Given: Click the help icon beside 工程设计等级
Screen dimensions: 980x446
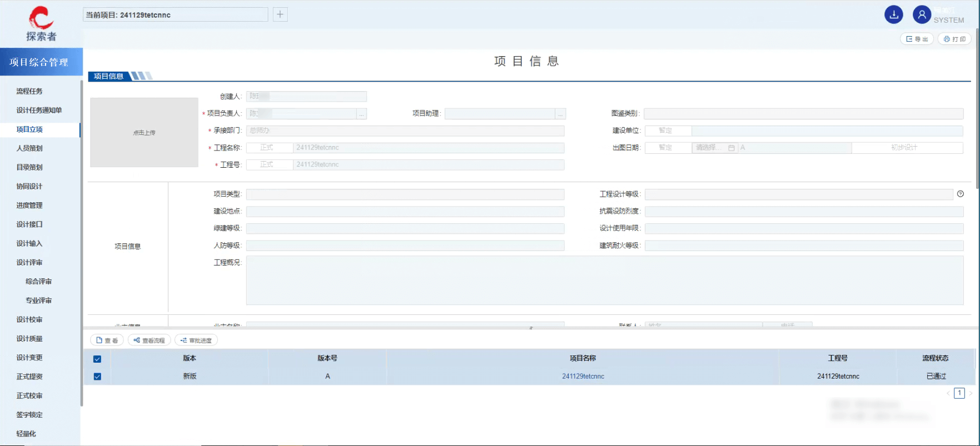Looking at the screenshot, I should [x=960, y=194].
